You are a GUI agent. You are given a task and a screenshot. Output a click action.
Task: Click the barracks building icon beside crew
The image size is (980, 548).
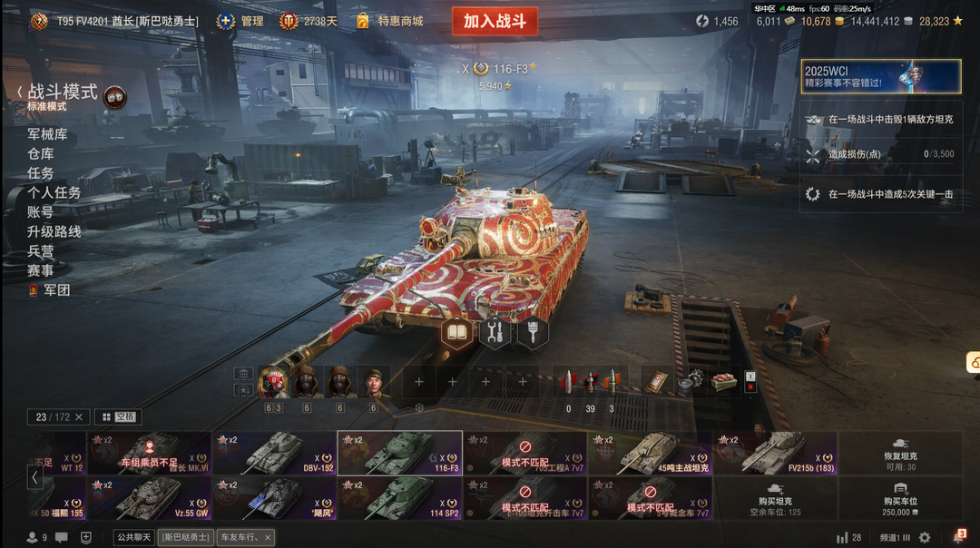pyautogui.click(x=243, y=375)
